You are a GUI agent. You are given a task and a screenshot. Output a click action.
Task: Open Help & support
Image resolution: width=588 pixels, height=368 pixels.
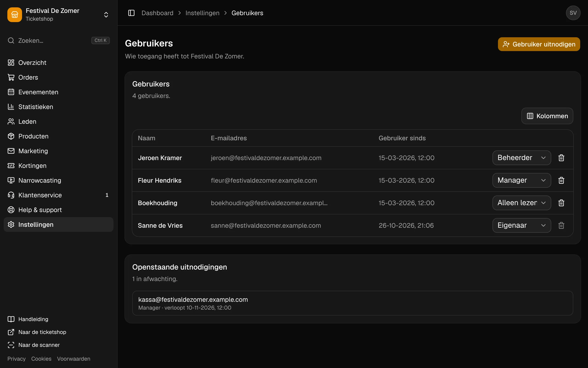pyautogui.click(x=59, y=210)
